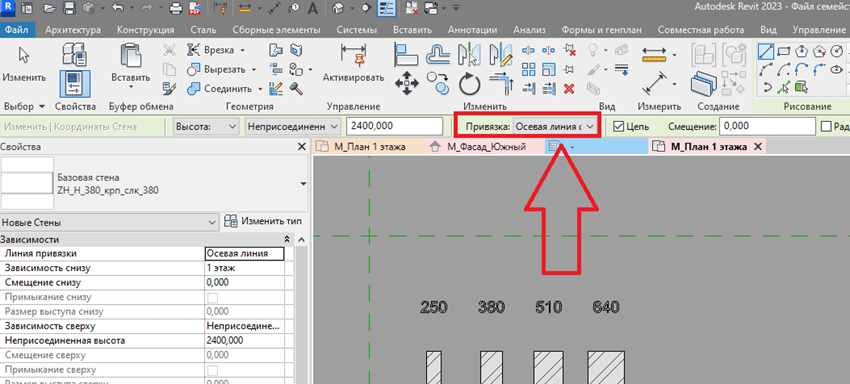Expand the Вырезать dropdown arrow

click(x=253, y=70)
